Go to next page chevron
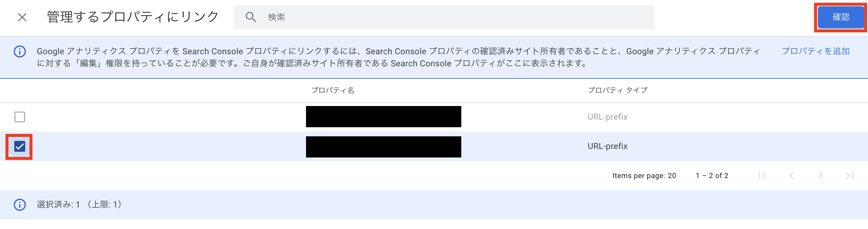The image size is (868, 229). coord(820,176)
